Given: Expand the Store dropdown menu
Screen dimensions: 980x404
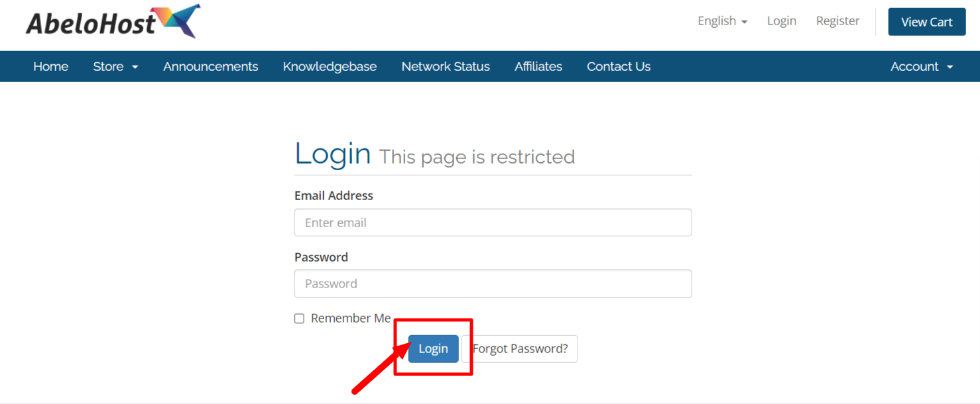Looking at the screenshot, I should [x=115, y=66].
